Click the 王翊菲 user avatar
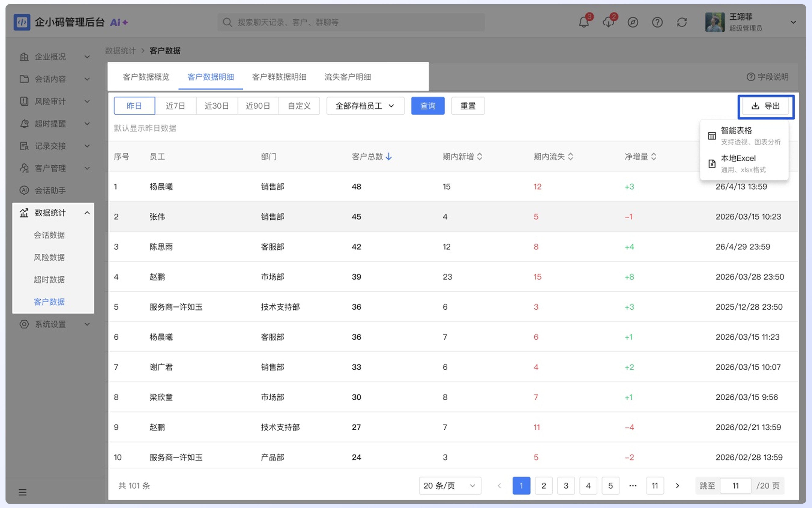Image resolution: width=812 pixels, height=508 pixels. point(715,22)
